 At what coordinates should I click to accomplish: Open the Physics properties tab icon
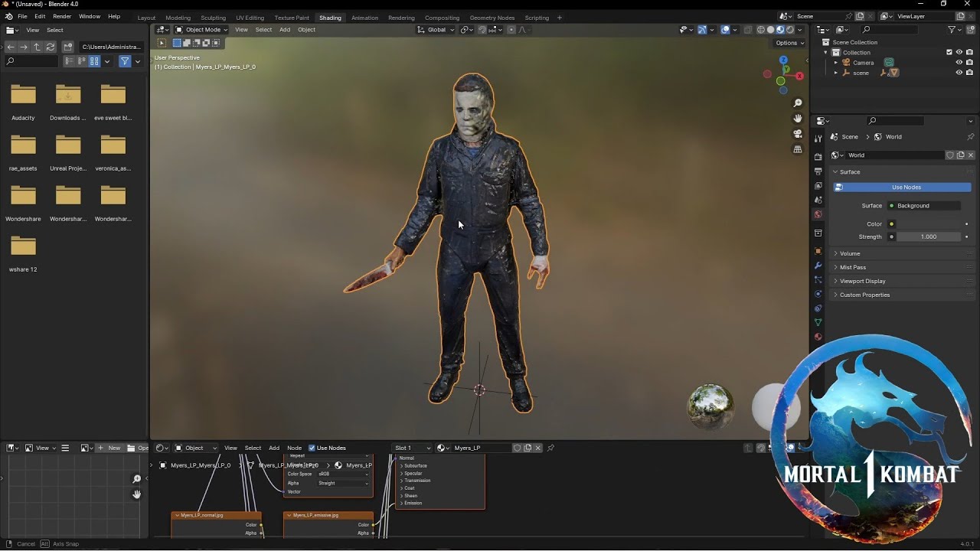818,295
